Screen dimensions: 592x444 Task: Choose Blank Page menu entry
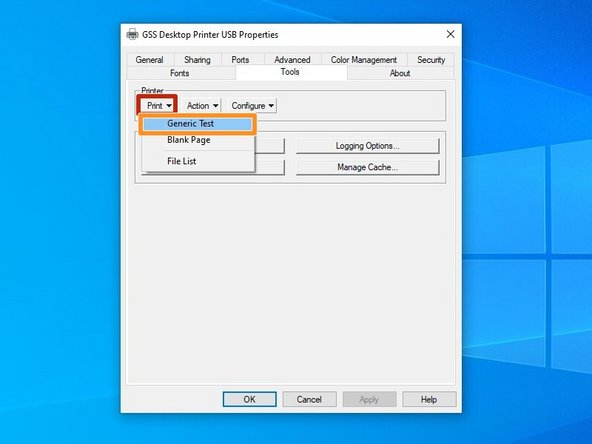[x=198, y=140]
